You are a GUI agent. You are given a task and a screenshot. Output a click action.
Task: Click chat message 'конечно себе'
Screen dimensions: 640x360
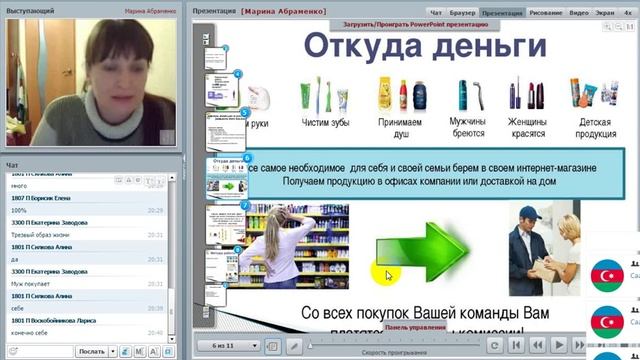pyautogui.click(x=29, y=333)
